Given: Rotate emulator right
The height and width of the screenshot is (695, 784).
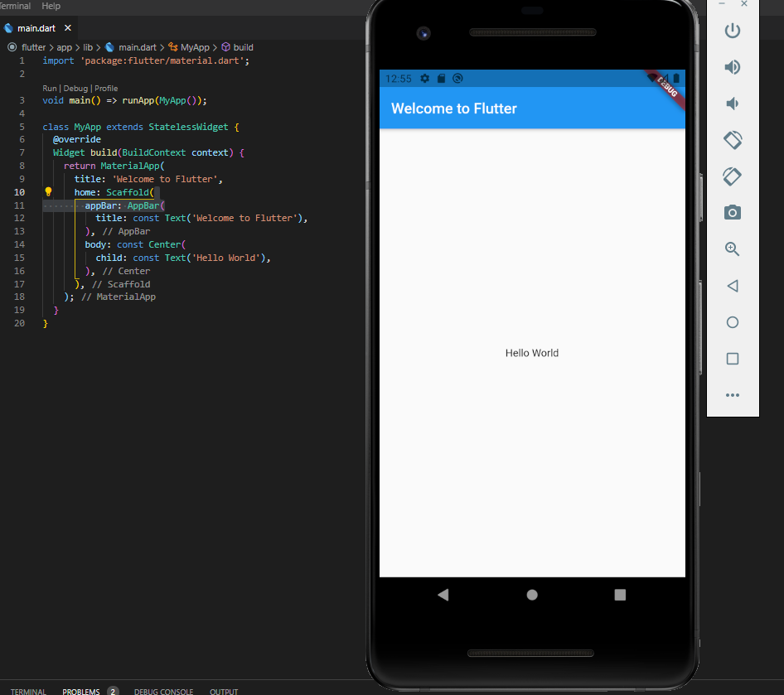Looking at the screenshot, I should [732, 176].
